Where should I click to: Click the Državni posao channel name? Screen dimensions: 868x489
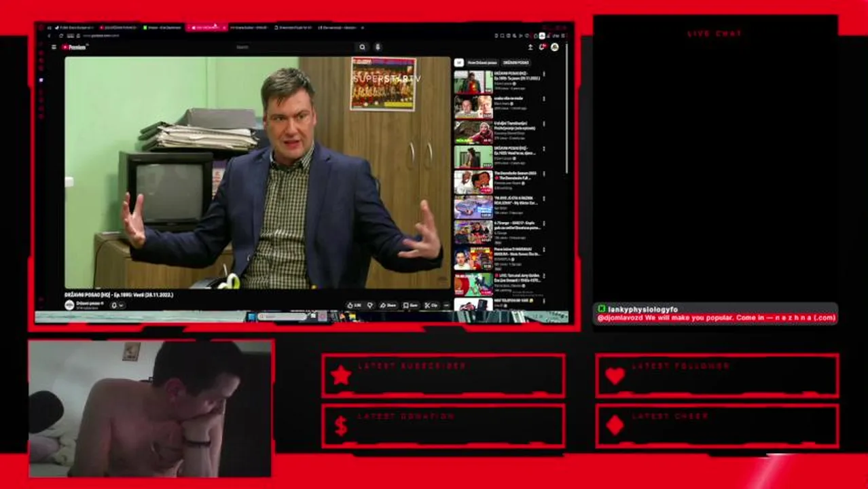[89, 303]
